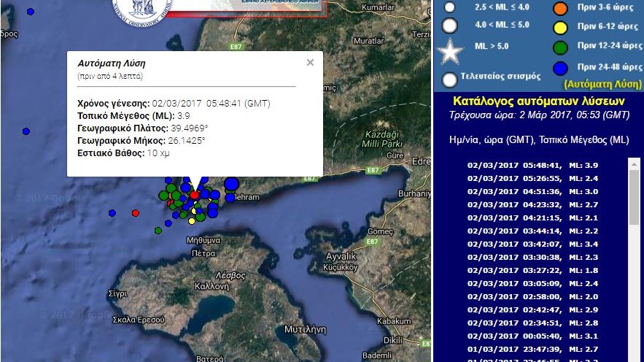Click the large blue earthquake marker near Behram
Image resolution: width=644 pixels, height=362 pixels.
232,184
